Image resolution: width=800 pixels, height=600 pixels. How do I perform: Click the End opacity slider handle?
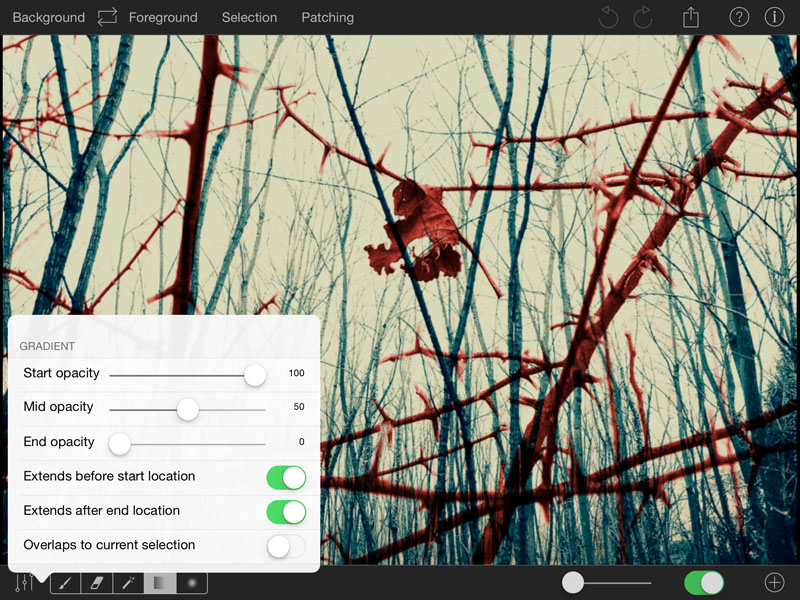(120, 443)
